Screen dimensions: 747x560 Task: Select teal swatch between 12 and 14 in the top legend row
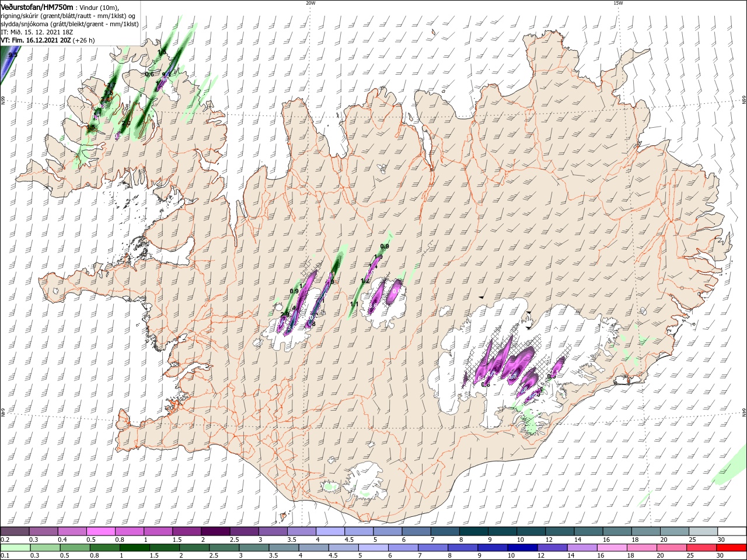click(560, 531)
